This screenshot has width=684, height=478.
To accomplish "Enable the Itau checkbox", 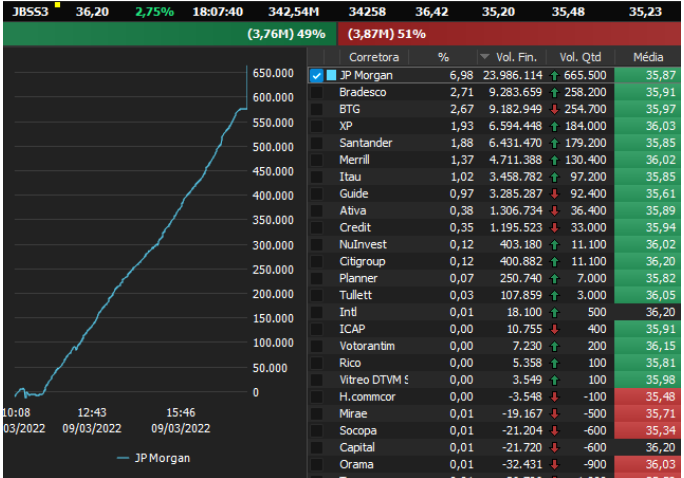I will 316,177.
